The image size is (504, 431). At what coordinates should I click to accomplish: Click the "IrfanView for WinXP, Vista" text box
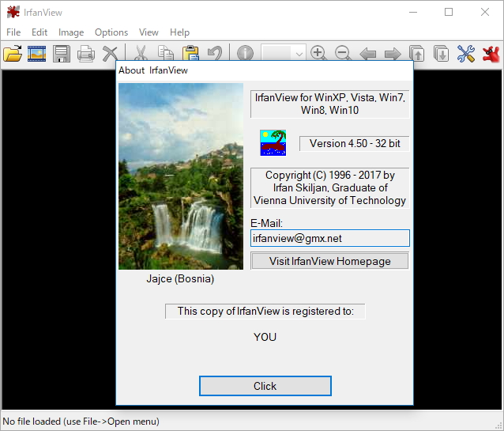pyautogui.click(x=329, y=104)
